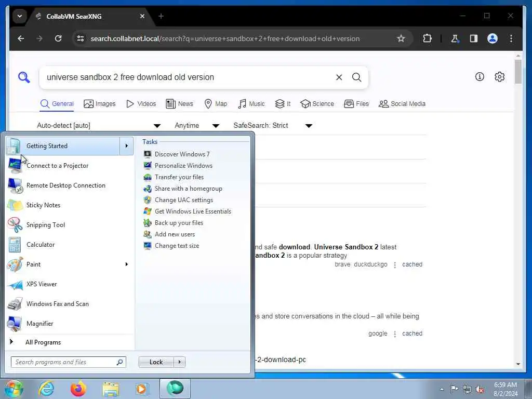Launch Snipping Tool from Start menu
The image size is (532, 399).
tap(70, 225)
